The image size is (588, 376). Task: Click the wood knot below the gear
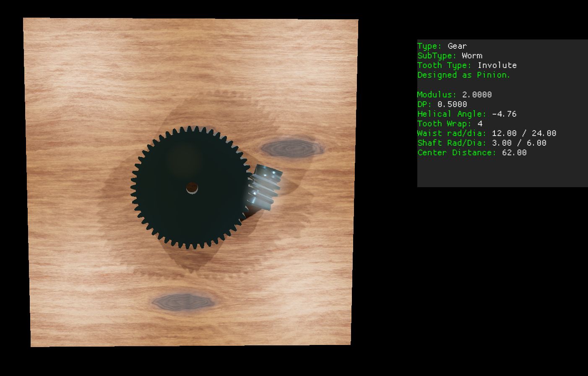[182, 302]
